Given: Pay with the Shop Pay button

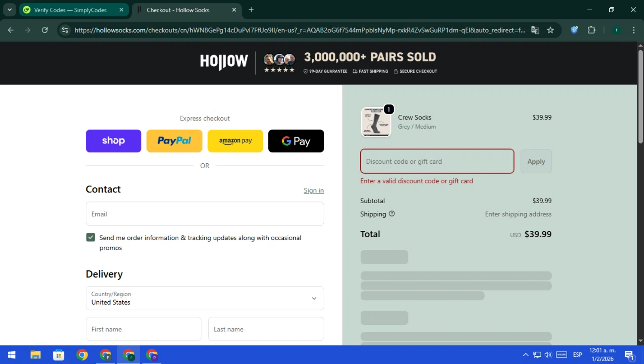Looking at the screenshot, I should pos(113,141).
